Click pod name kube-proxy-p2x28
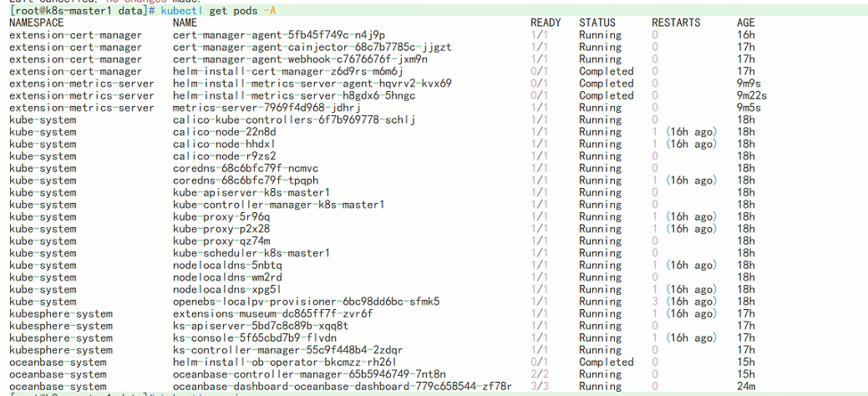This screenshot has height=396, width=868. 221,229
